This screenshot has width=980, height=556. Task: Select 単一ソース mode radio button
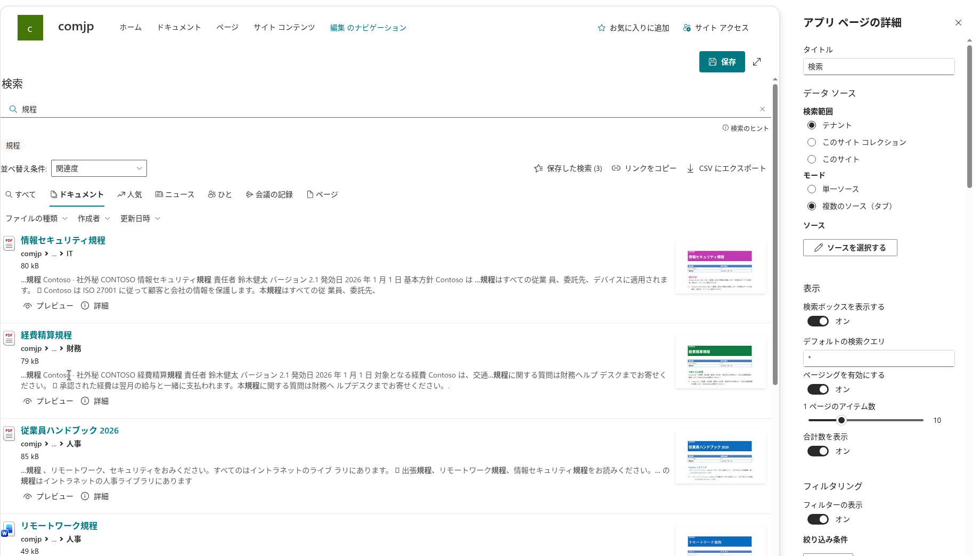812,189
